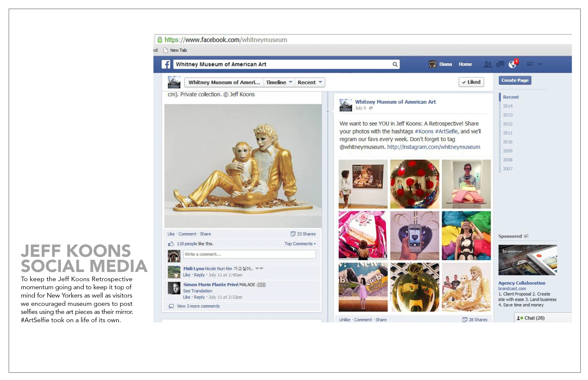Image resolution: width=588 pixels, height=380 pixels.
Task: Open the Top Comments dropdown
Action: point(300,244)
